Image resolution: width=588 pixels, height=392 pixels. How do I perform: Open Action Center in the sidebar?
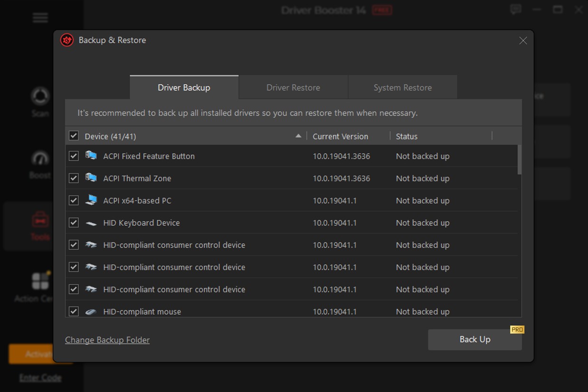click(x=33, y=287)
